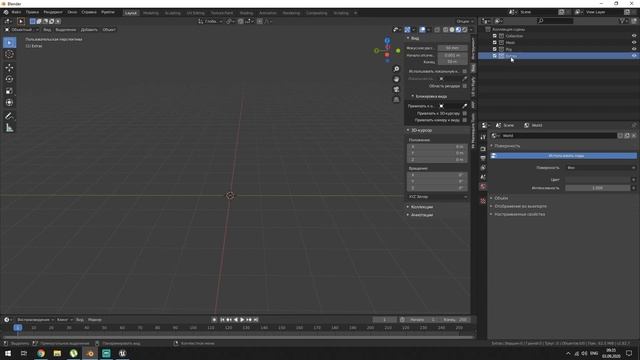Click the Use Nodes button
This screenshot has height=360, width=640.
click(564, 156)
